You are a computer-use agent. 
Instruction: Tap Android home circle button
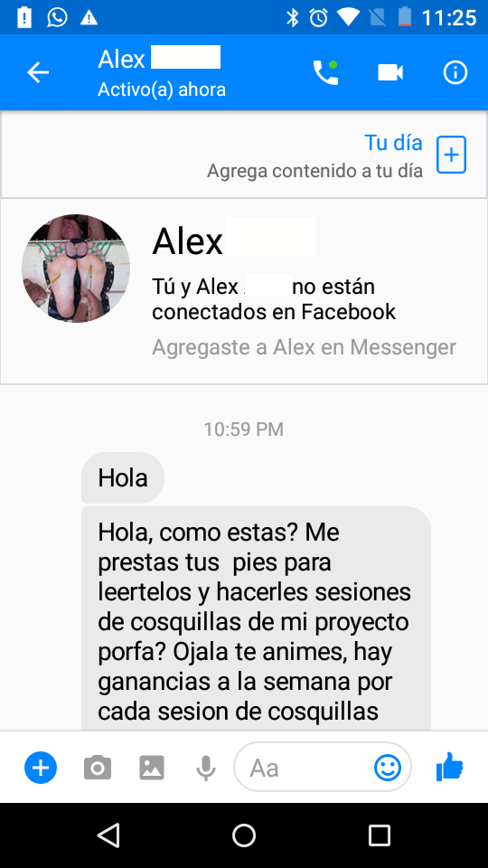pyautogui.click(x=244, y=835)
